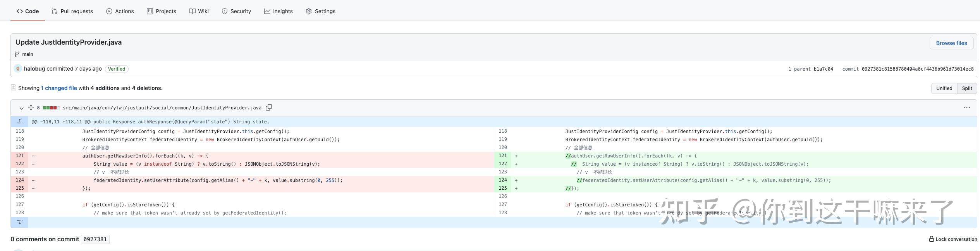This screenshot has width=980, height=251.
Task: Expand hidden lines below line 128
Action: tap(19, 222)
